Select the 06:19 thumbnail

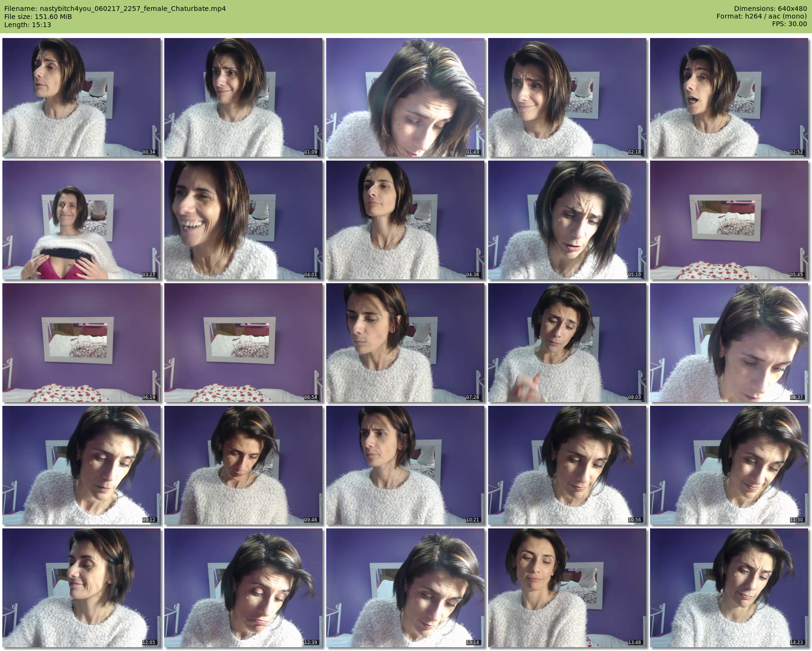point(81,343)
